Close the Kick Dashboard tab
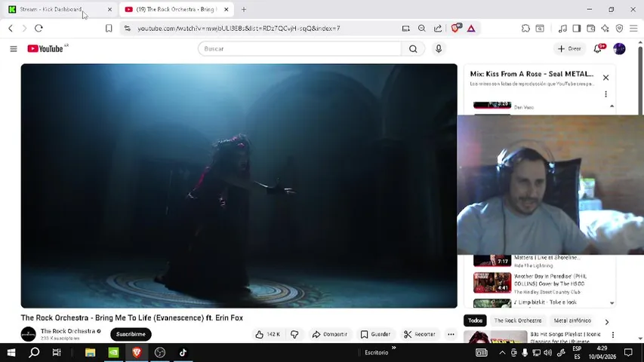644x362 pixels. coord(109,10)
